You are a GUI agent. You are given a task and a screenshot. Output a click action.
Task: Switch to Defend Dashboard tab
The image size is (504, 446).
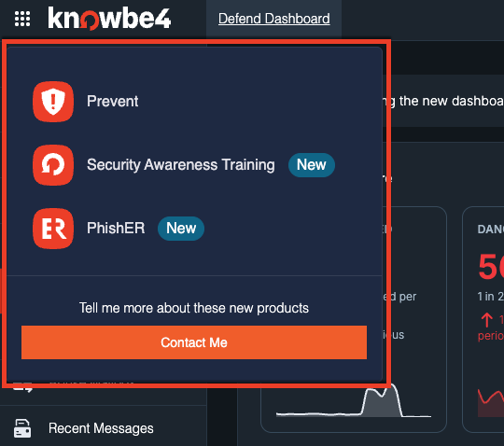click(273, 19)
